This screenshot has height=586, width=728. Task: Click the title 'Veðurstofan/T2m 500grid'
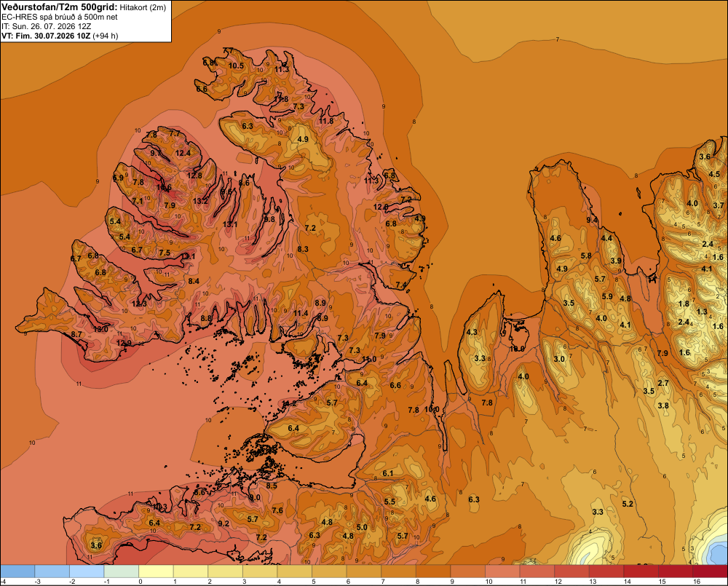point(58,7)
